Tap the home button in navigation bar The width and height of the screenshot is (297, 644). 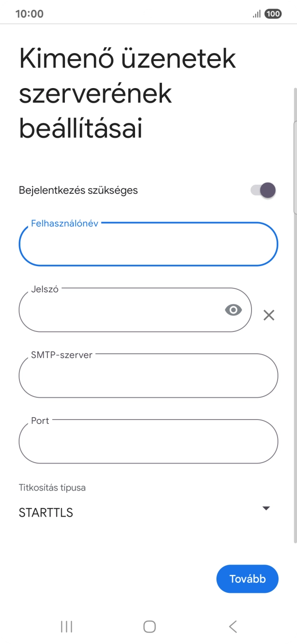pyautogui.click(x=148, y=626)
